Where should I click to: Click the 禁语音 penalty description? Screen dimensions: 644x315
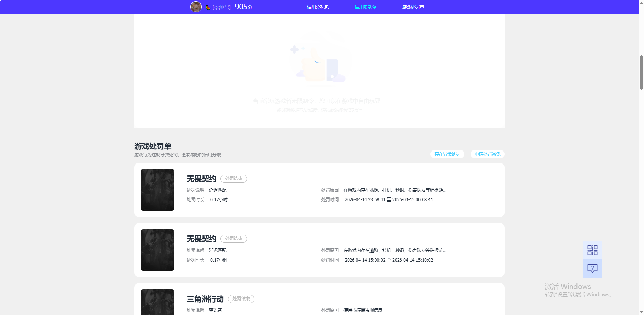pyautogui.click(x=216, y=310)
